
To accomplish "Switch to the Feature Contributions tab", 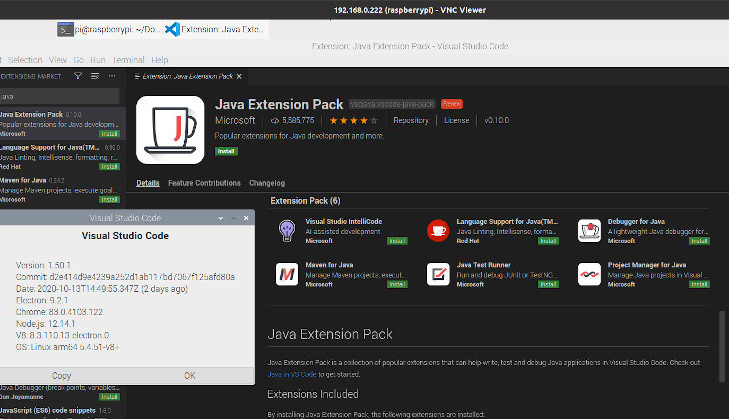I will click(x=204, y=183).
